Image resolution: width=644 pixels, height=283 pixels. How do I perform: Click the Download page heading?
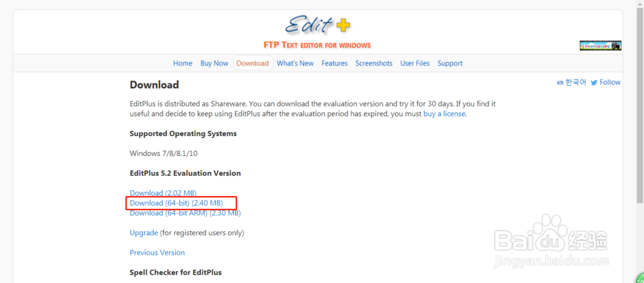(x=155, y=85)
